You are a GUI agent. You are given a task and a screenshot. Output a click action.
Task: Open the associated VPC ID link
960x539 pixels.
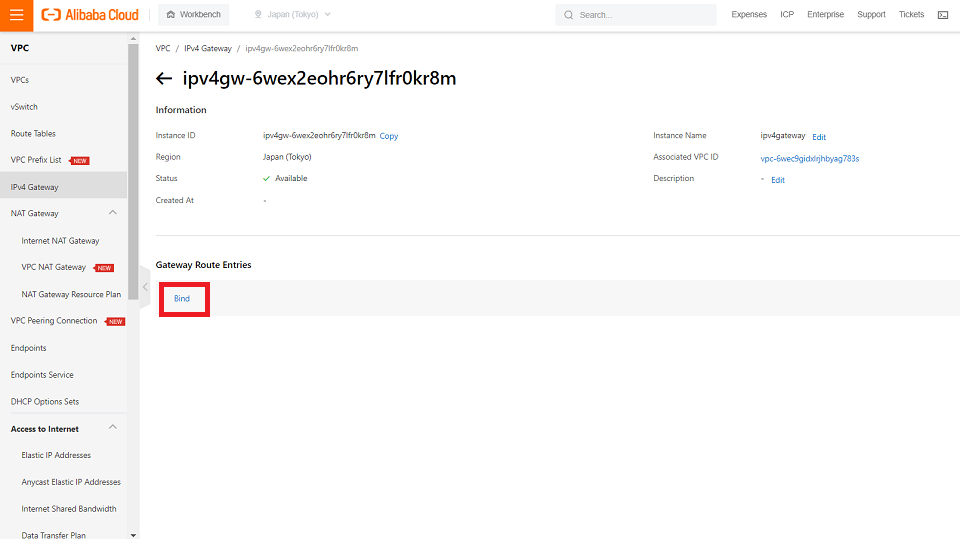(809, 158)
